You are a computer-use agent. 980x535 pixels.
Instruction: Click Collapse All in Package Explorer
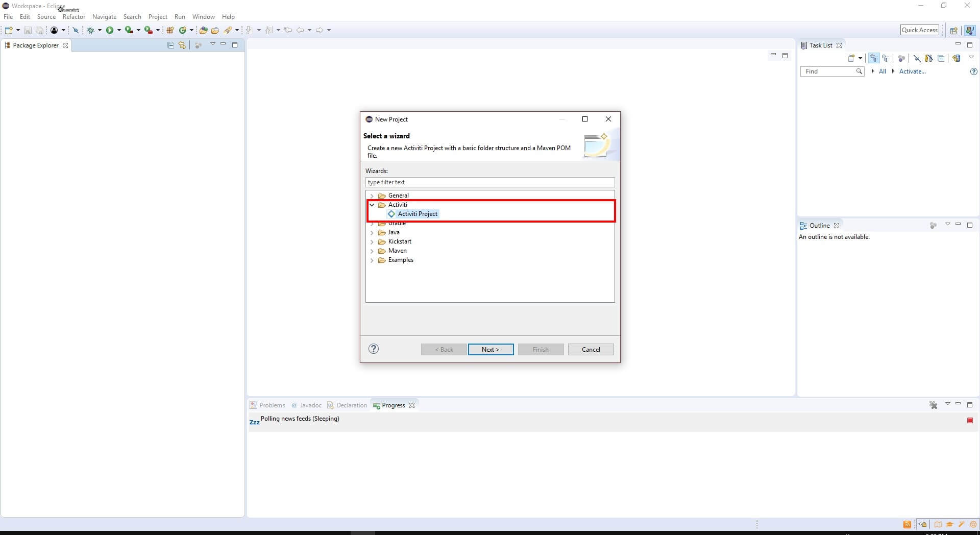click(x=170, y=45)
